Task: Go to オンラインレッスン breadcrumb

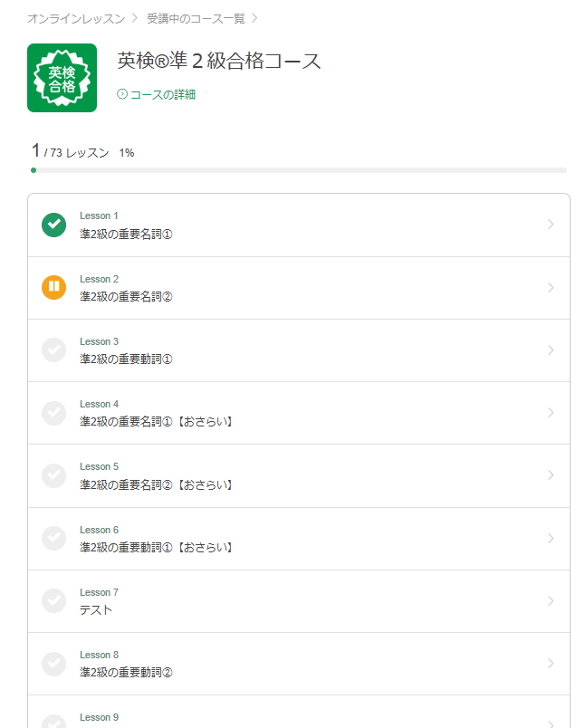Action: tap(76, 18)
